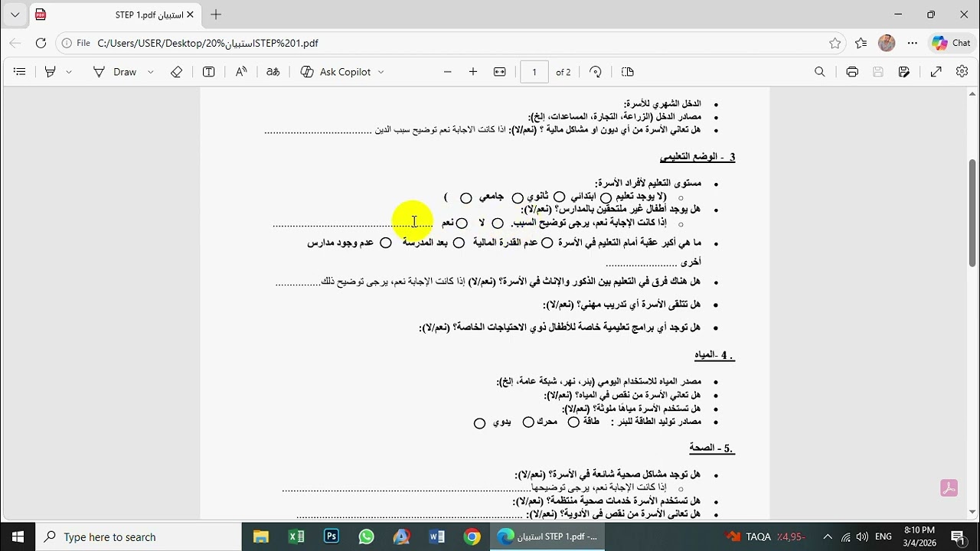Open a new browser tab

tap(216, 15)
